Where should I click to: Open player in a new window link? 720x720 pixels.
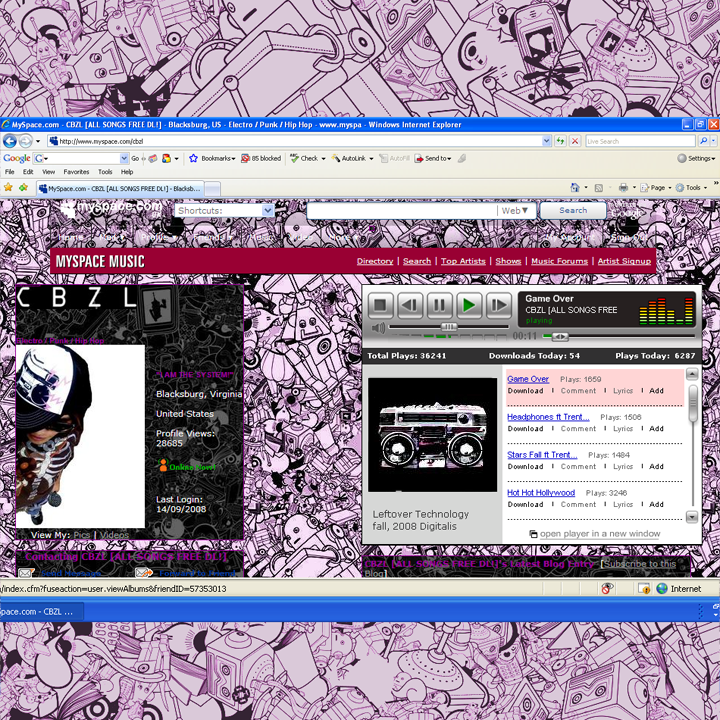(x=599, y=534)
